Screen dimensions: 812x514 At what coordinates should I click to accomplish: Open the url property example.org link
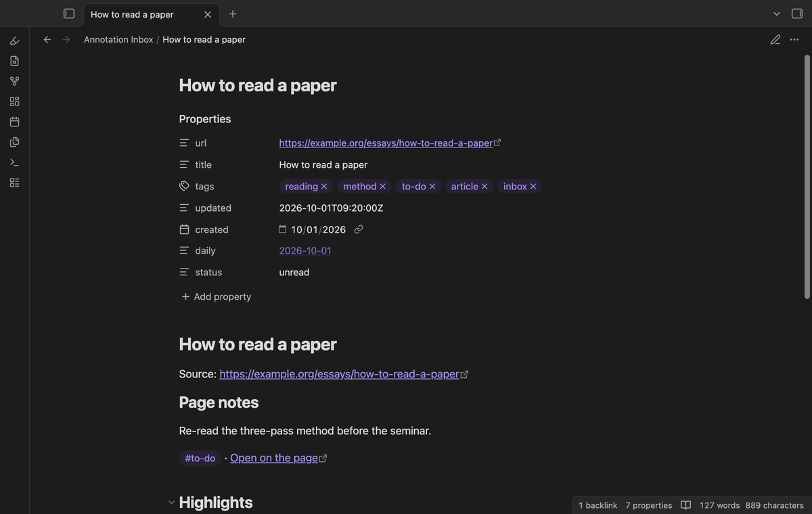(x=386, y=143)
